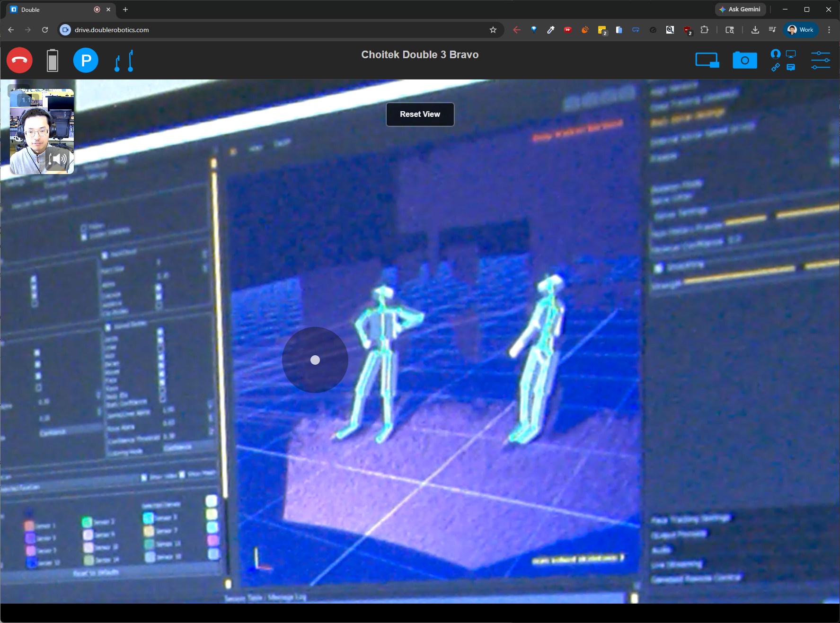Click the Ask Gemini button
The image size is (840, 623).
(x=740, y=9)
